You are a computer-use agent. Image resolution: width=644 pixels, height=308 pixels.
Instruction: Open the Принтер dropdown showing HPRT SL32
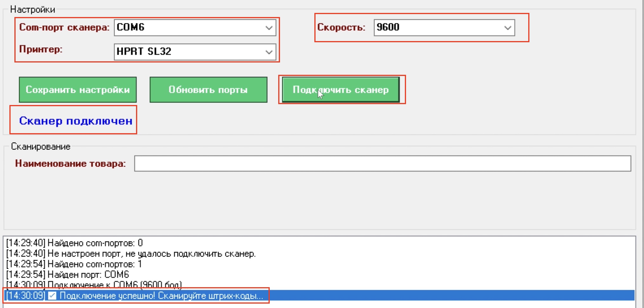point(195,52)
